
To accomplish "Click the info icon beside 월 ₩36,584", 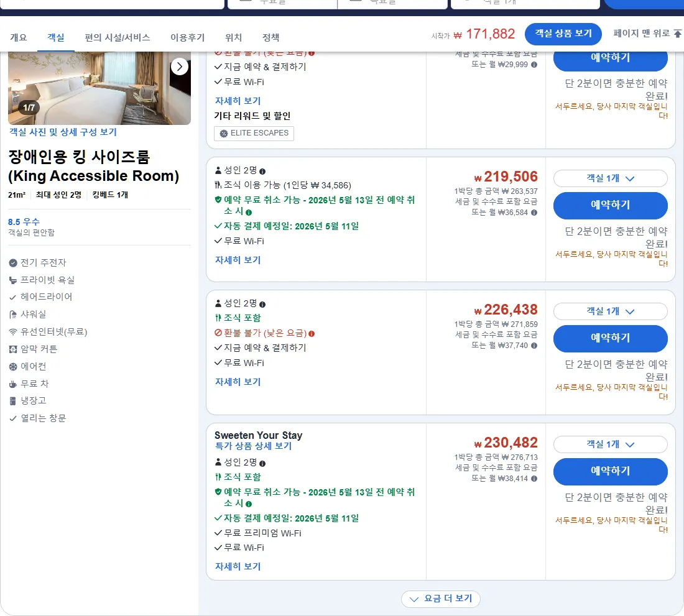I will click(534, 213).
